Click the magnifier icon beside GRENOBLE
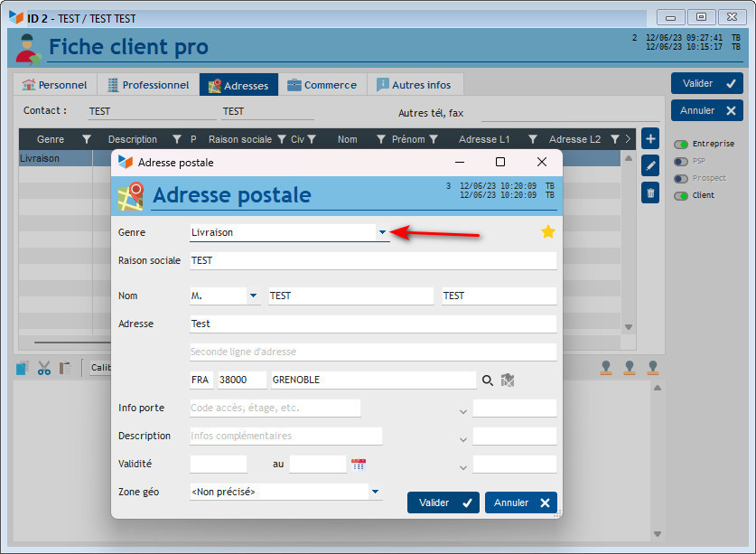Screen dimensions: 756x554 tap(488, 380)
